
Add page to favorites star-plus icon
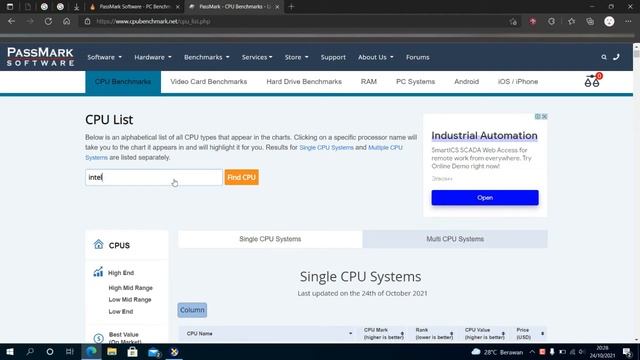(513, 22)
